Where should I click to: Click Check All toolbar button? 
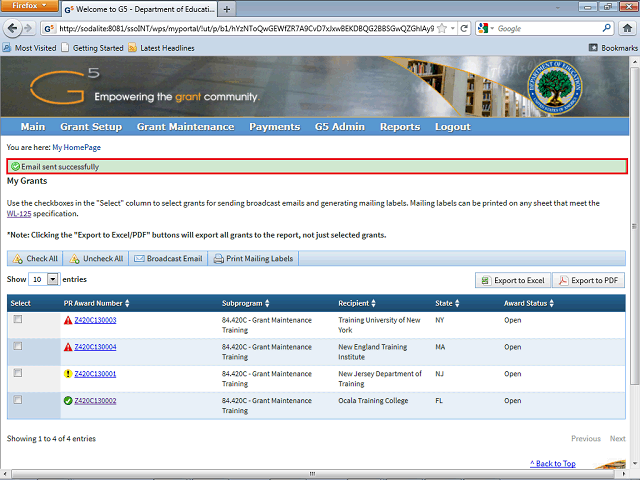coord(35,258)
